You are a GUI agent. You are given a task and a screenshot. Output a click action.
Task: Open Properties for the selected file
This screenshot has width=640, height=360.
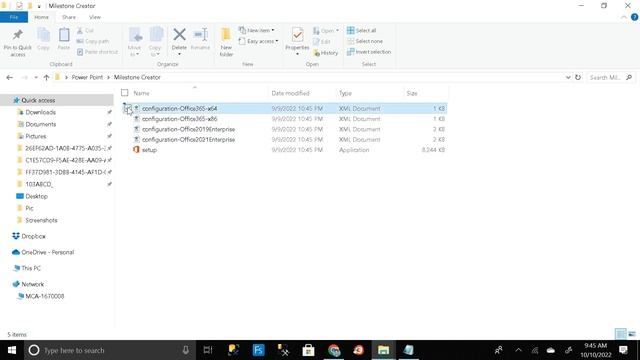[x=297, y=42]
